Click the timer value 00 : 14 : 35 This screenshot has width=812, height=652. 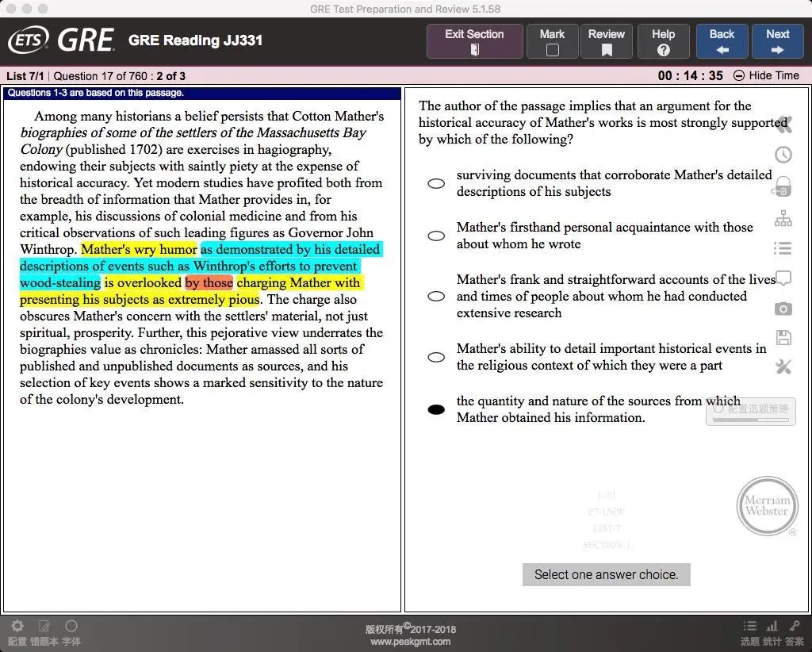(691, 75)
